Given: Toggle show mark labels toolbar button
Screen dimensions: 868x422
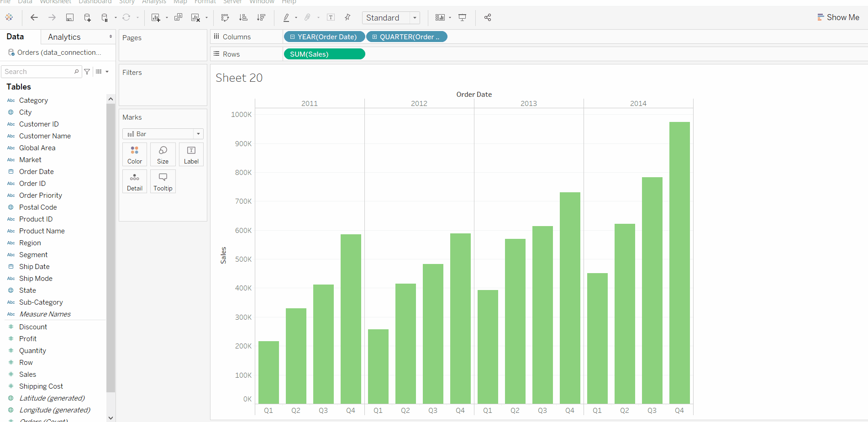Looking at the screenshot, I should (x=331, y=17).
